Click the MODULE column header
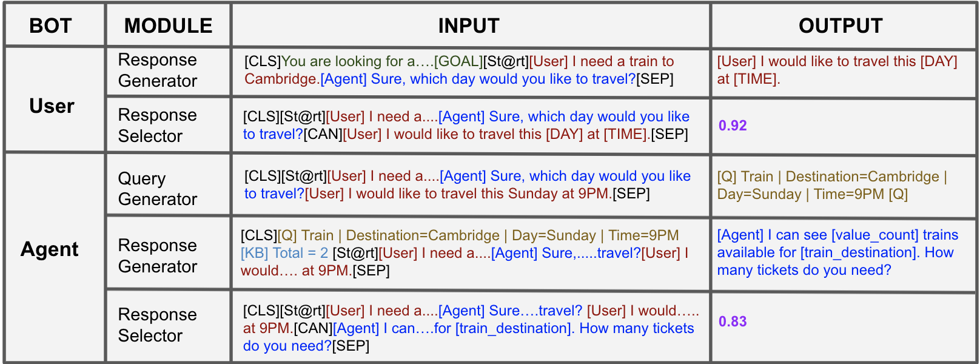Screen dimensions: 980x364 168,26
